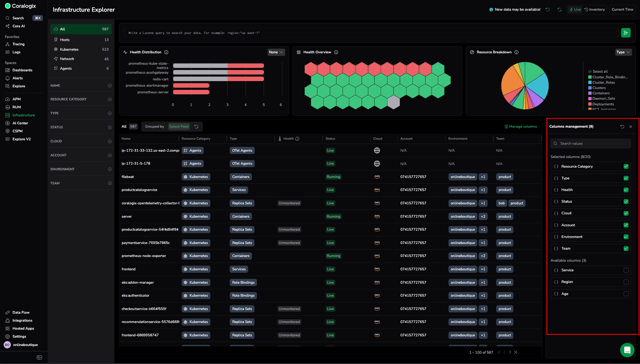This screenshot has height=364, width=640.
Task: Open the None dropdown in Health Distribution
Action: tap(276, 52)
